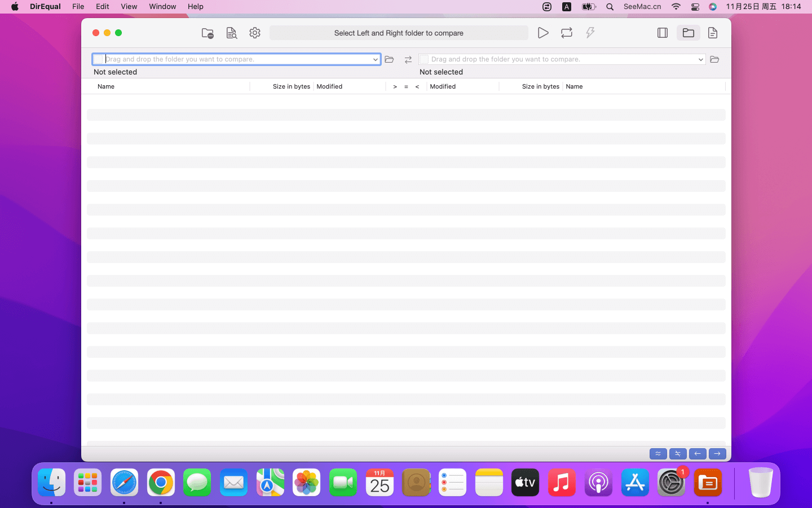Expand the right folder path dropdown
Screen dimensions: 812x508
pyautogui.click(x=700, y=59)
